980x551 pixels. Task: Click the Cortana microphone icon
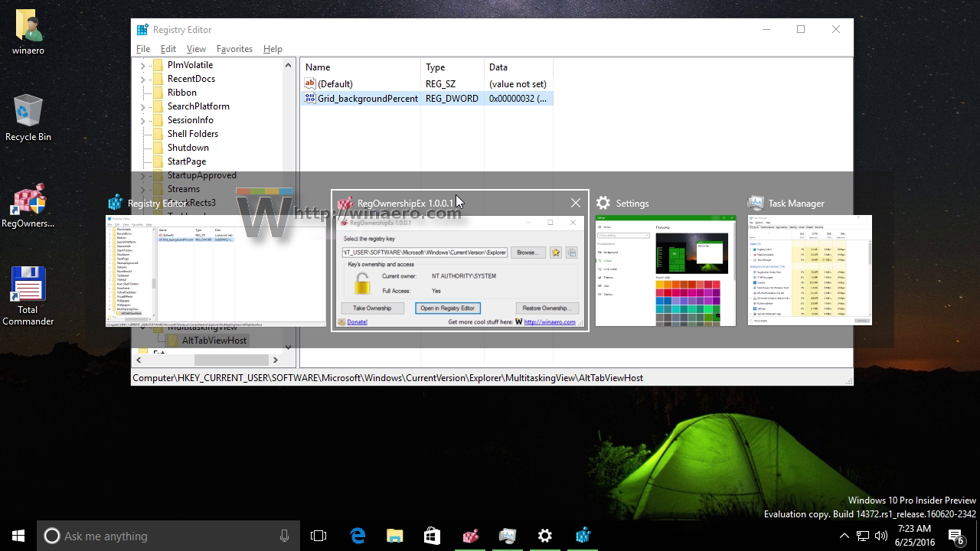[284, 536]
